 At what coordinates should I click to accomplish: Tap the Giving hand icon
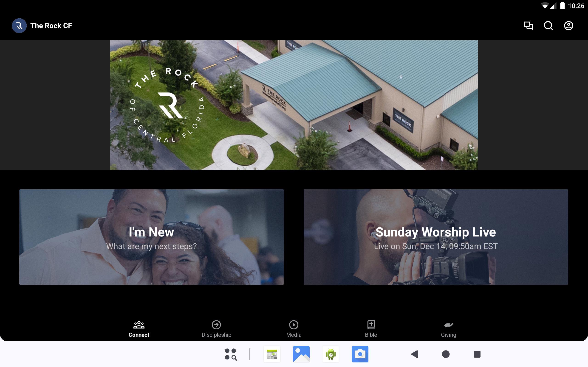(448, 325)
